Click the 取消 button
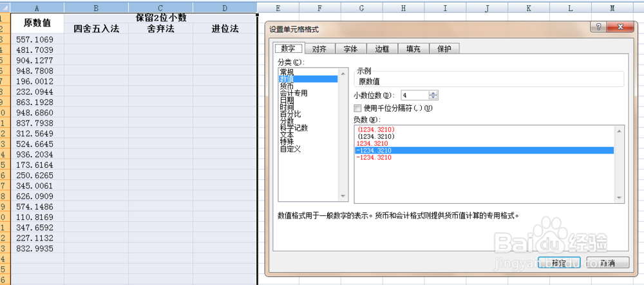Screen dimensions: 644x285 click(608, 262)
